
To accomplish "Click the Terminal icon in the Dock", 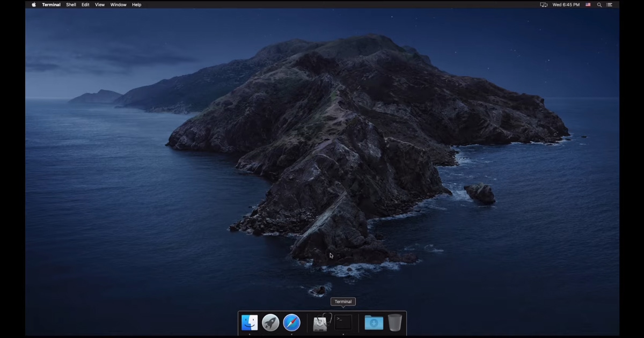I will point(343,322).
